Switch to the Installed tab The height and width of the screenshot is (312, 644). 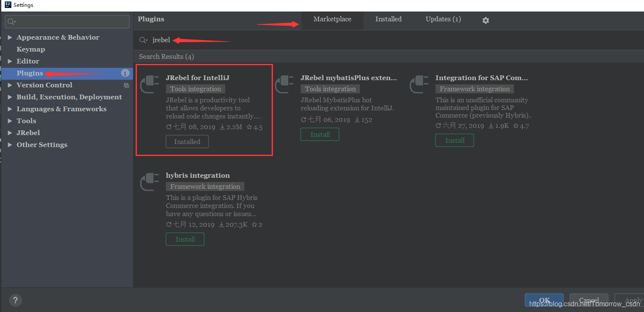(389, 19)
